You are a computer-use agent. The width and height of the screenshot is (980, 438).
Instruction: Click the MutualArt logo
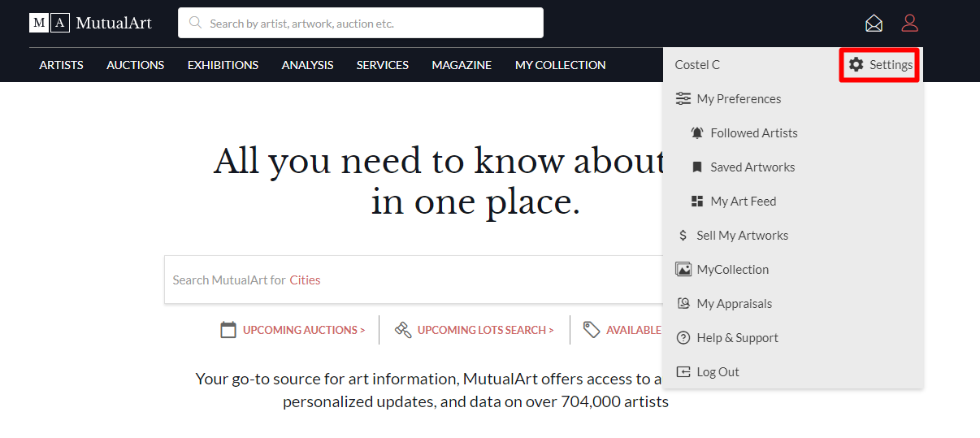[90, 23]
